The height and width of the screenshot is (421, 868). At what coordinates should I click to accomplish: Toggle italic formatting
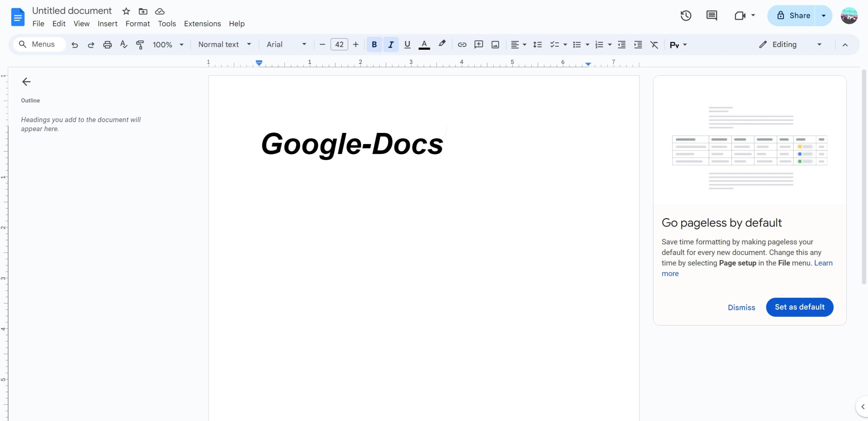coord(391,44)
